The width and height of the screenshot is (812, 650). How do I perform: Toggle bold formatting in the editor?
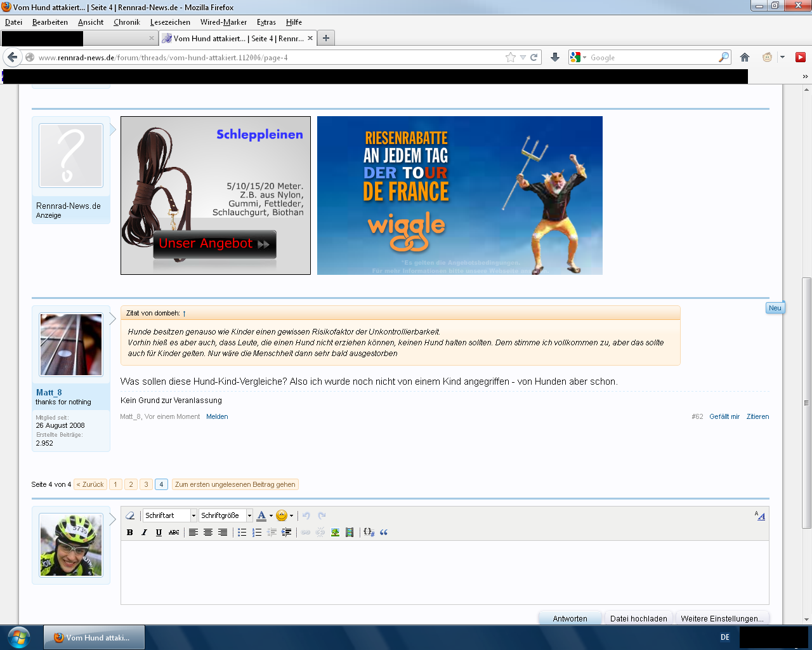[130, 533]
